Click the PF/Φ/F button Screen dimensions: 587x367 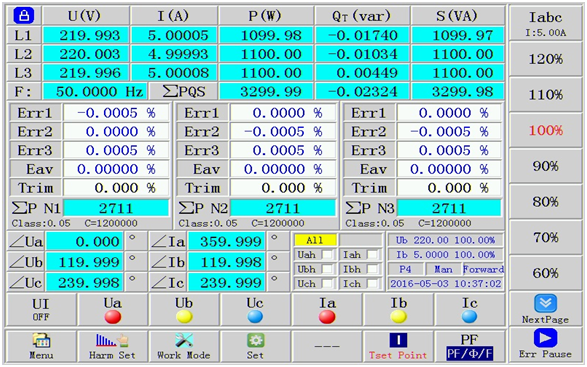point(469,346)
